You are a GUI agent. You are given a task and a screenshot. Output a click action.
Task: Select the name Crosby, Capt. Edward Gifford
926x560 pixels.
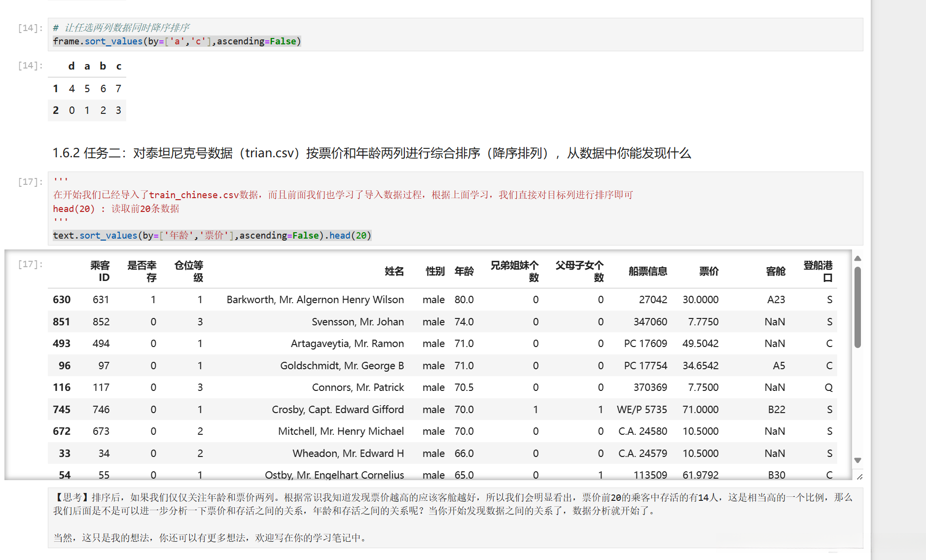tap(338, 410)
